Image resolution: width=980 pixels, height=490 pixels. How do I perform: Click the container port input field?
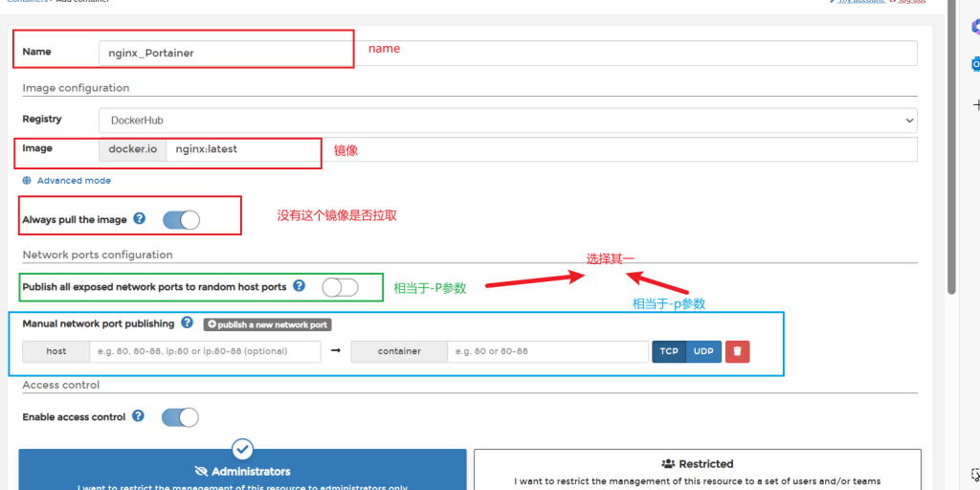(x=547, y=351)
